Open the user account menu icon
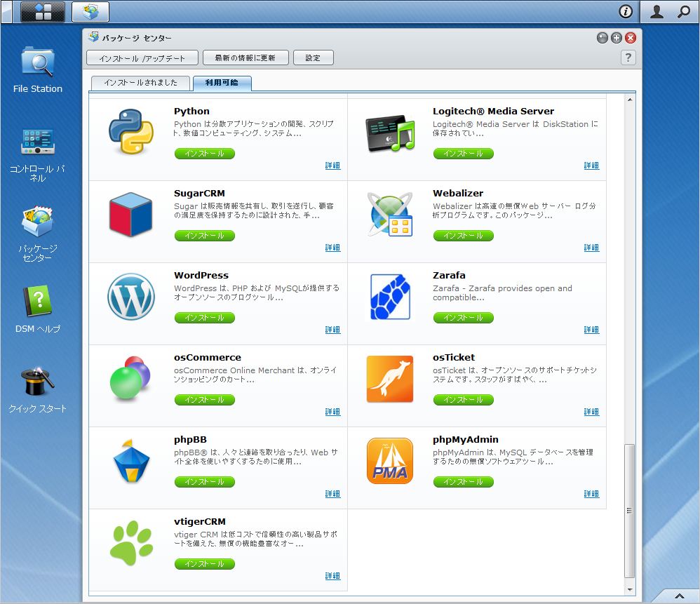The width and height of the screenshot is (700, 604). [657, 12]
